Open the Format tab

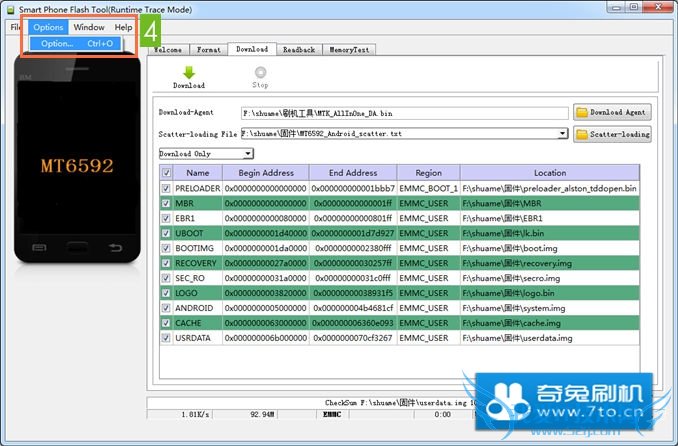click(x=208, y=49)
